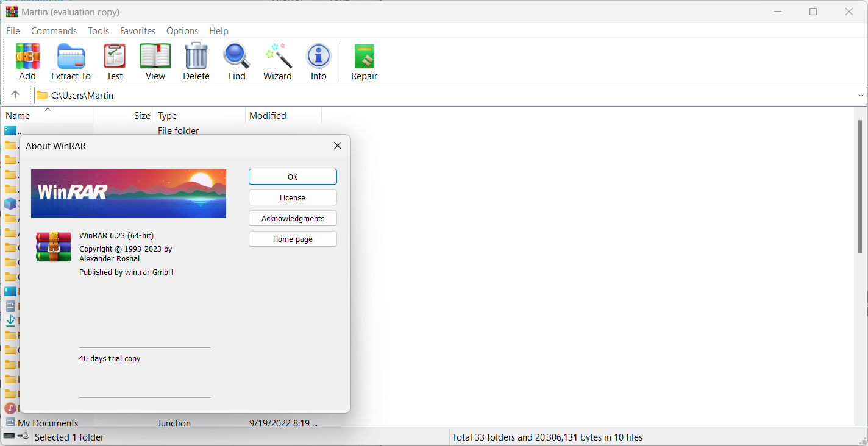Click the key icon in the status bar
The image size is (868, 446).
pyautogui.click(x=23, y=437)
